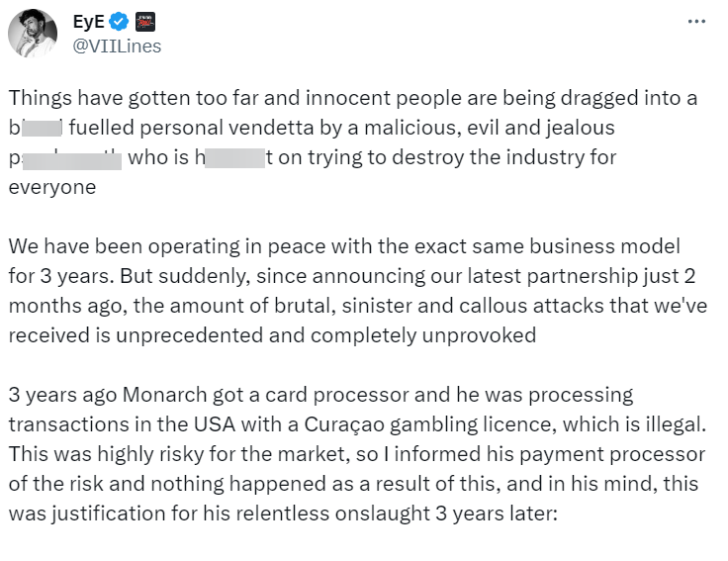This screenshot has width=728, height=561.
Task: Click the blue verified checkmark badge
Action: coord(120,22)
